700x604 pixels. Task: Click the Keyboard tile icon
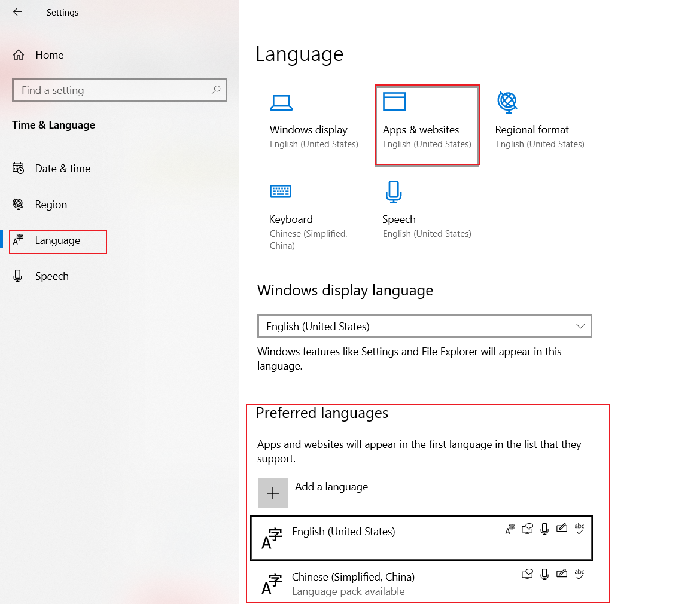pyautogui.click(x=281, y=191)
